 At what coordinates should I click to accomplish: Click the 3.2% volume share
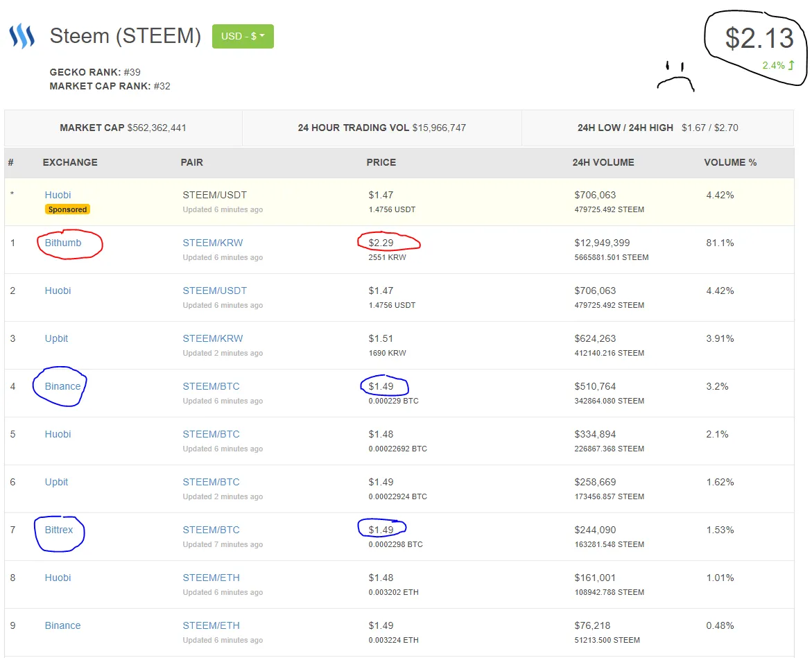click(x=717, y=387)
